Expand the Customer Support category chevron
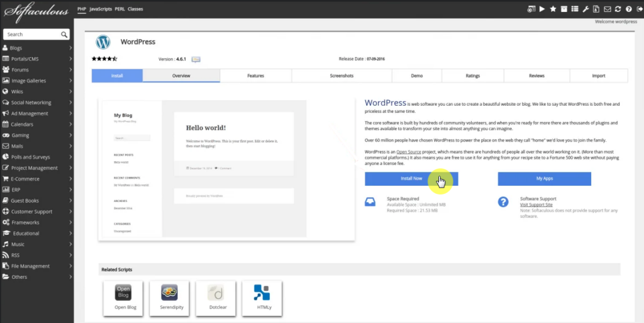 tap(70, 211)
